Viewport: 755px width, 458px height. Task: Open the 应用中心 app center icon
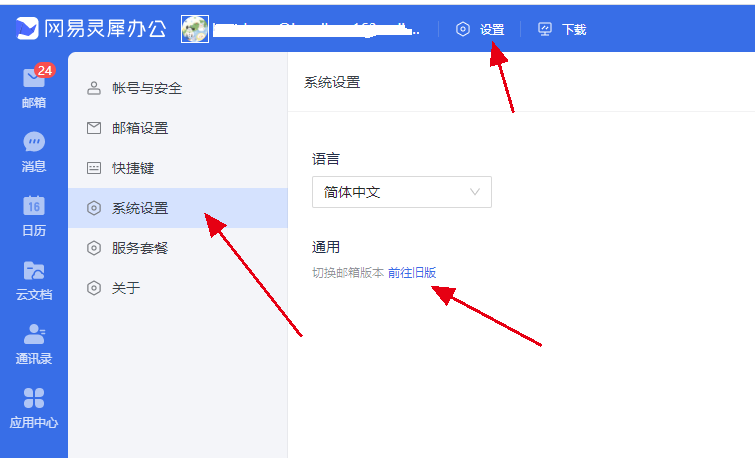pyautogui.click(x=34, y=398)
